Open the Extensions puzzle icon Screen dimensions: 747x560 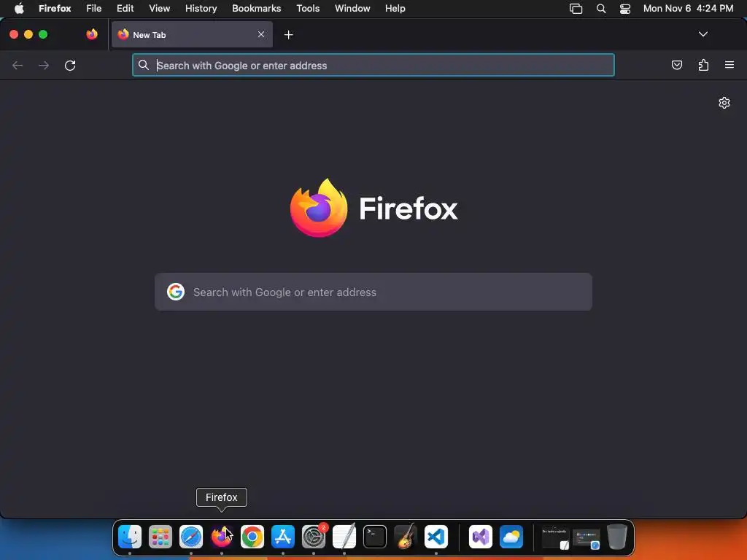[703, 65]
